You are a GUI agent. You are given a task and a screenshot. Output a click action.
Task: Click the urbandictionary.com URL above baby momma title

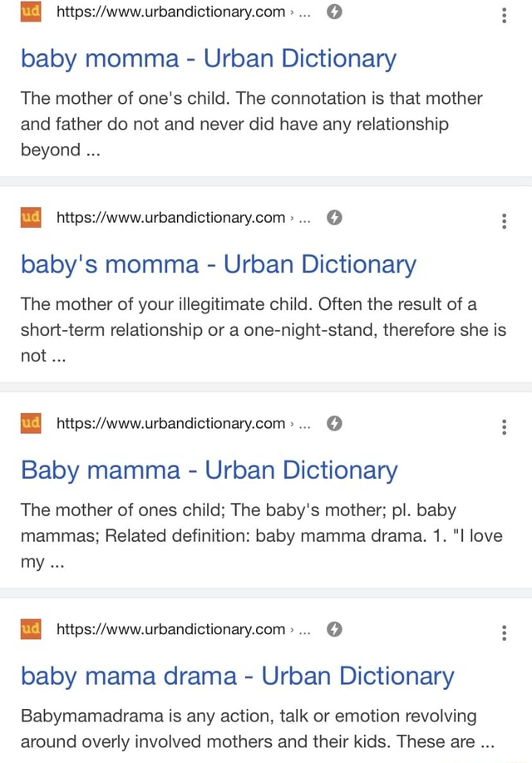tap(171, 12)
